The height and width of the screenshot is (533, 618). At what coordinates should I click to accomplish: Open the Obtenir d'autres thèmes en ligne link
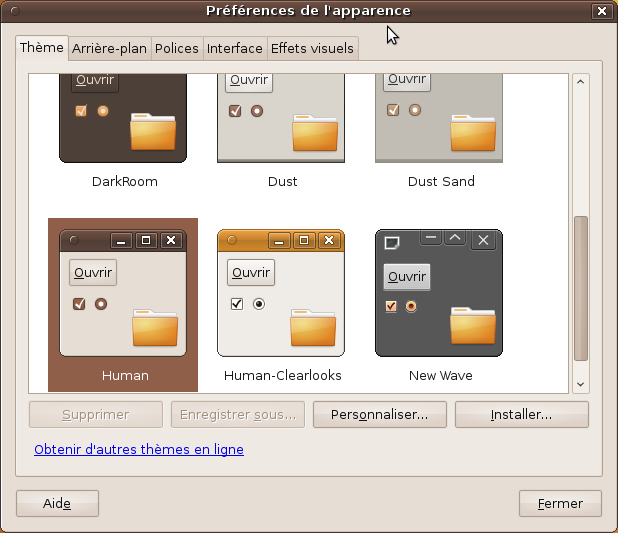coord(139,450)
